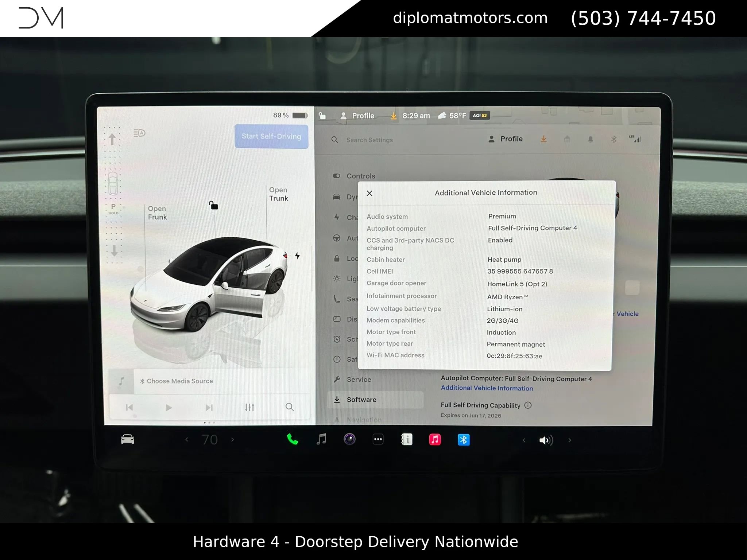Tap the volume speaker control
The image size is (747, 560).
pyautogui.click(x=546, y=440)
